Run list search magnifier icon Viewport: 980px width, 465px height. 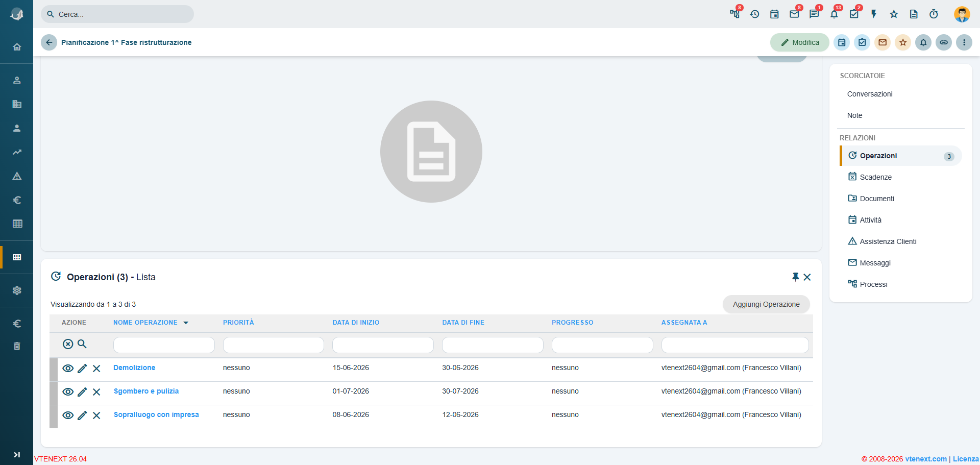click(x=82, y=344)
